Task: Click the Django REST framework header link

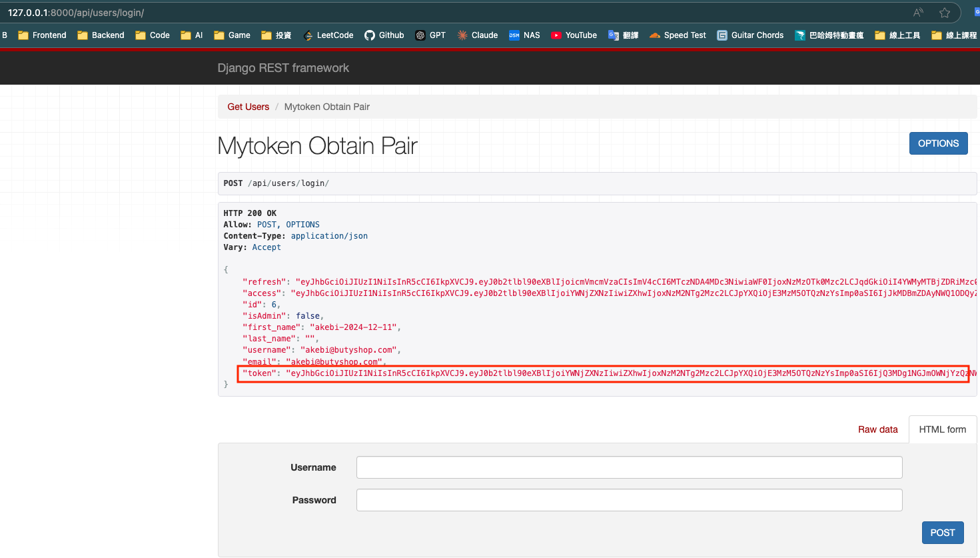Action: [x=283, y=68]
